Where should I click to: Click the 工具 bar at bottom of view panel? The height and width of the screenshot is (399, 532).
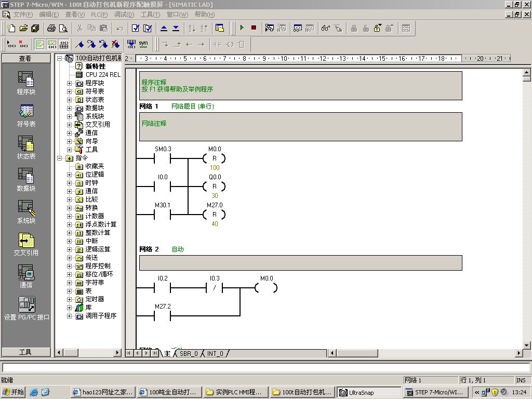[x=25, y=352]
